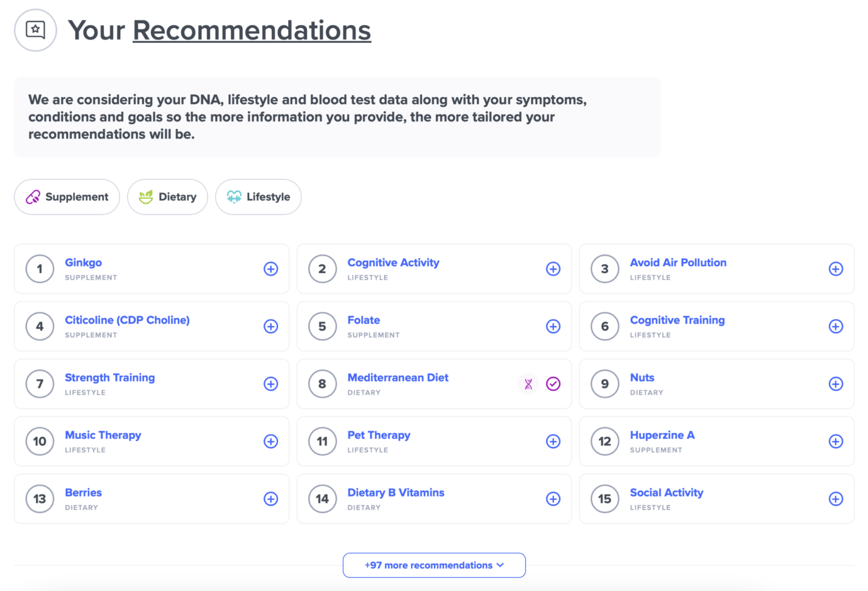Toggle the Dietary filter chip
Screen dimensions: 868x591
[x=167, y=197]
